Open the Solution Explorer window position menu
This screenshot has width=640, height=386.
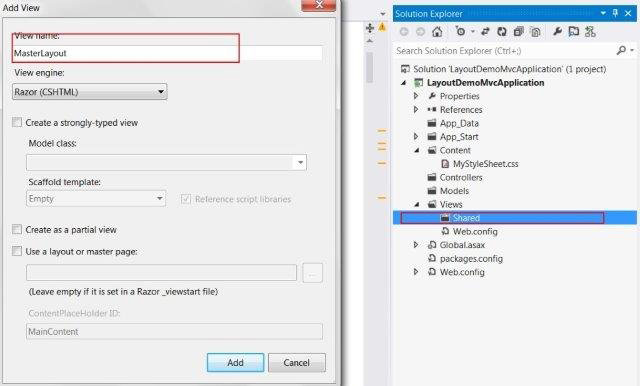pyautogui.click(x=603, y=13)
